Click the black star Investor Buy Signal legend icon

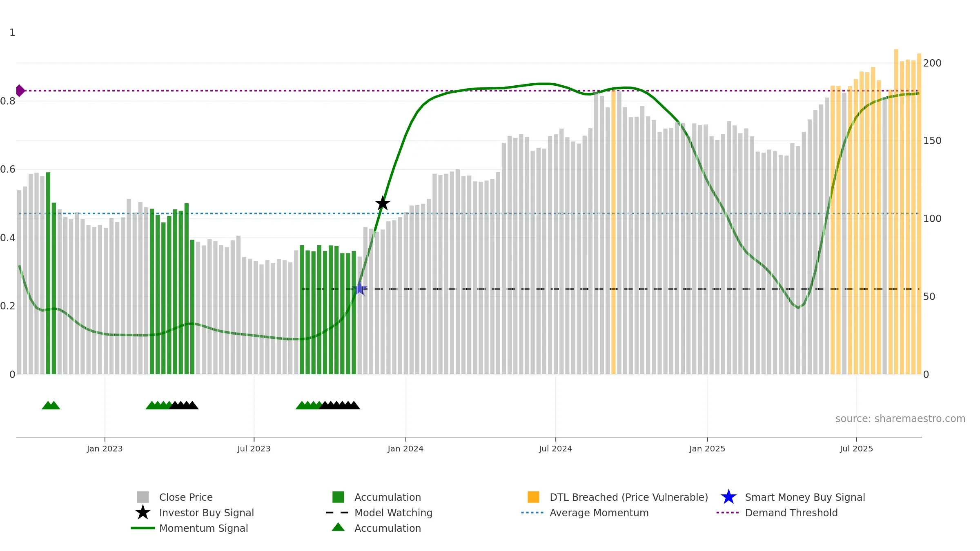click(143, 513)
